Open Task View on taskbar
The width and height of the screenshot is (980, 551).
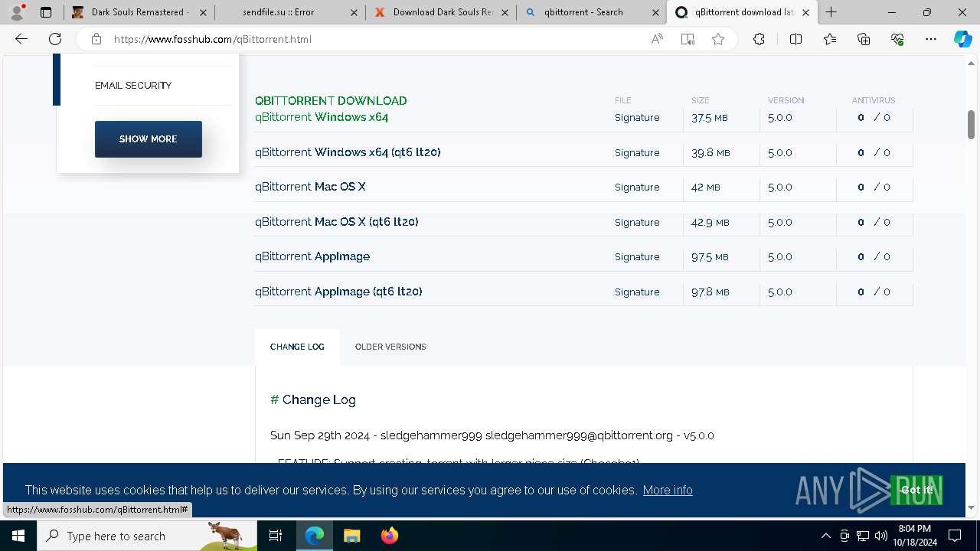276,536
